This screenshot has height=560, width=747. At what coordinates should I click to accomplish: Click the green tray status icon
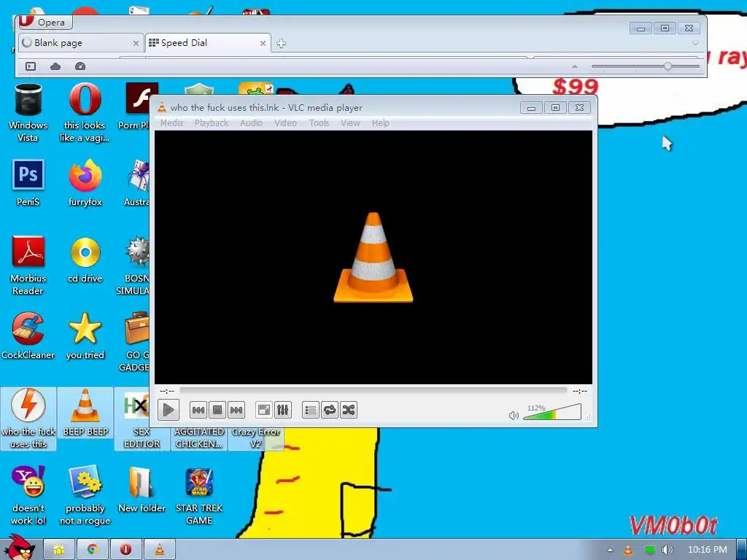[x=649, y=550]
